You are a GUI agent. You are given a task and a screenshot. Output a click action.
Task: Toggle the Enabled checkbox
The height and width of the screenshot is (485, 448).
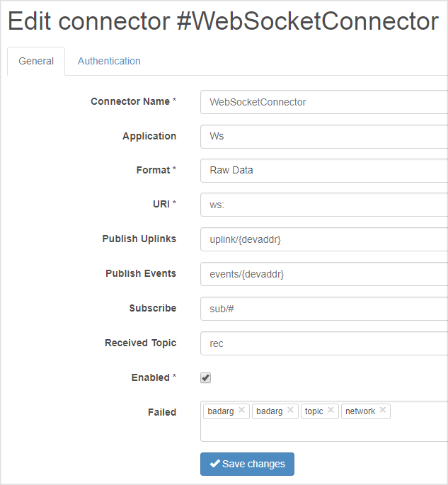(x=206, y=378)
